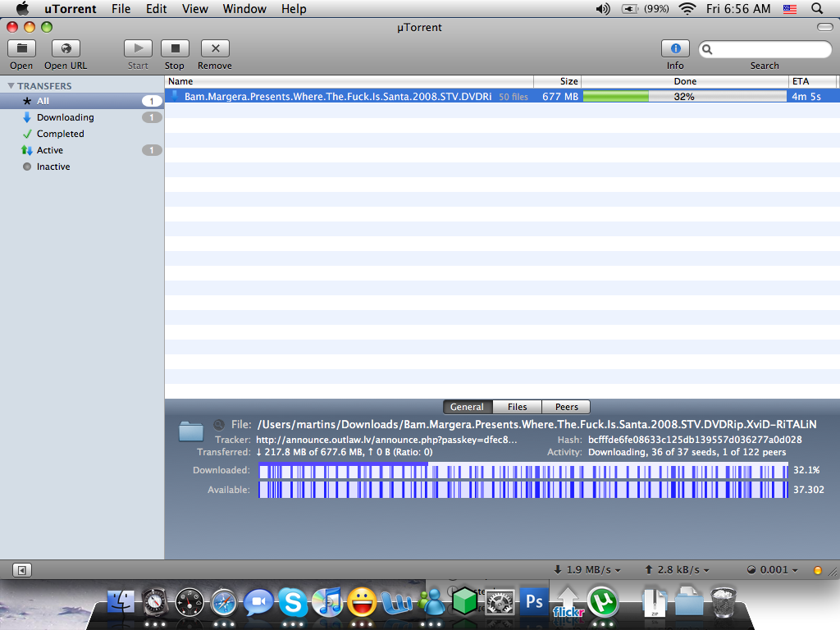Click the US flag input menu
840x630 pixels.
click(790, 8)
